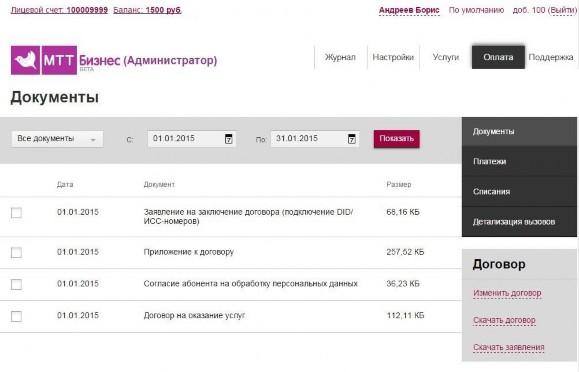Click the Скачать заявления link
The height and width of the screenshot is (372, 579).
[508, 347]
